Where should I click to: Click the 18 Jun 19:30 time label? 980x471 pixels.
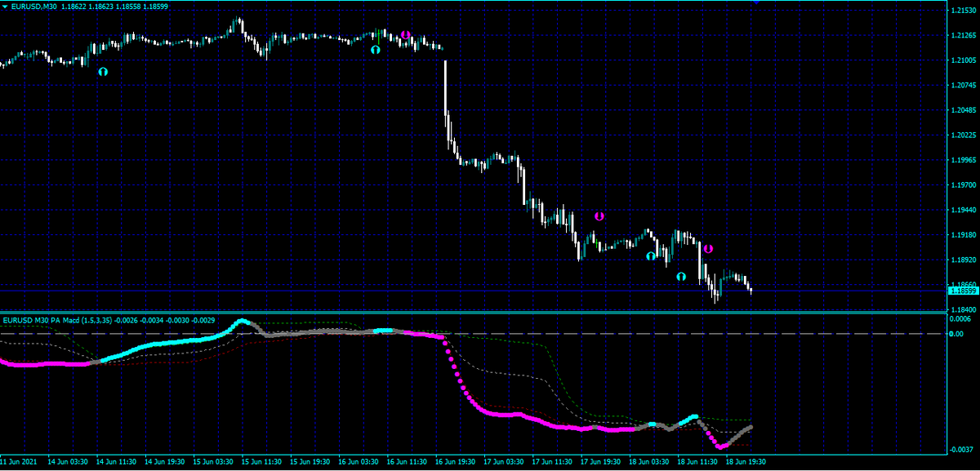[746, 460]
